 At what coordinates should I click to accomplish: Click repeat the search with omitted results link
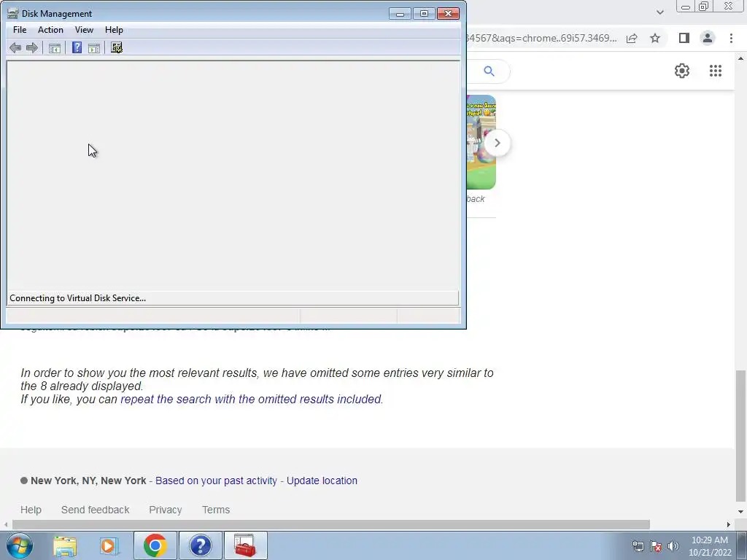(251, 399)
